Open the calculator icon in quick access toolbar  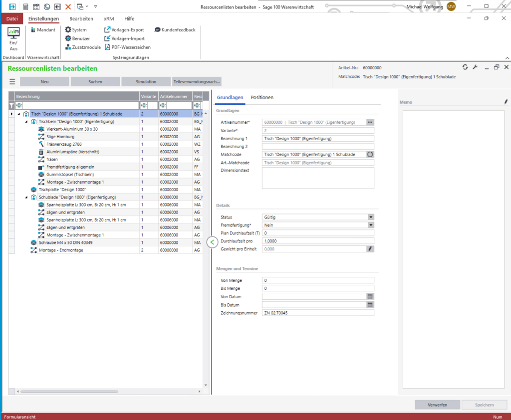25,6
